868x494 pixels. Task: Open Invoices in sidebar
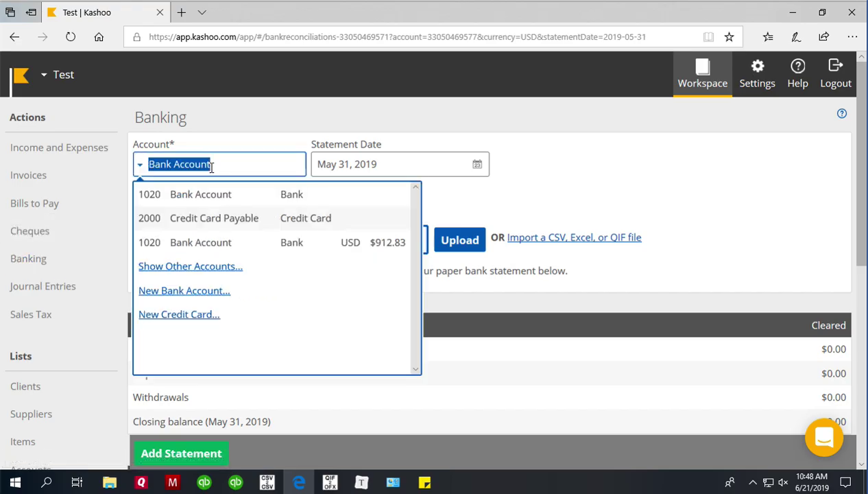coord(28,175)
